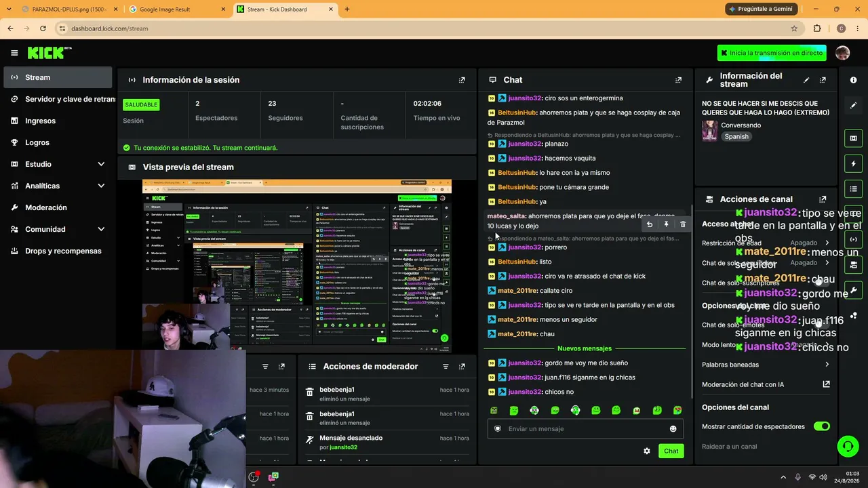Click the Spanish language tag
Screen dimensions: 868x488
point(736,136)
